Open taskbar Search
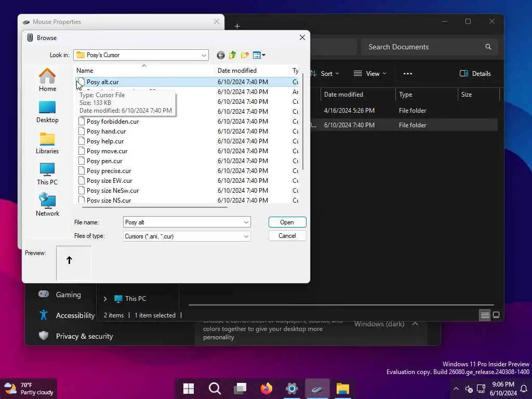The image size is (532, 399). coord(215,389)
